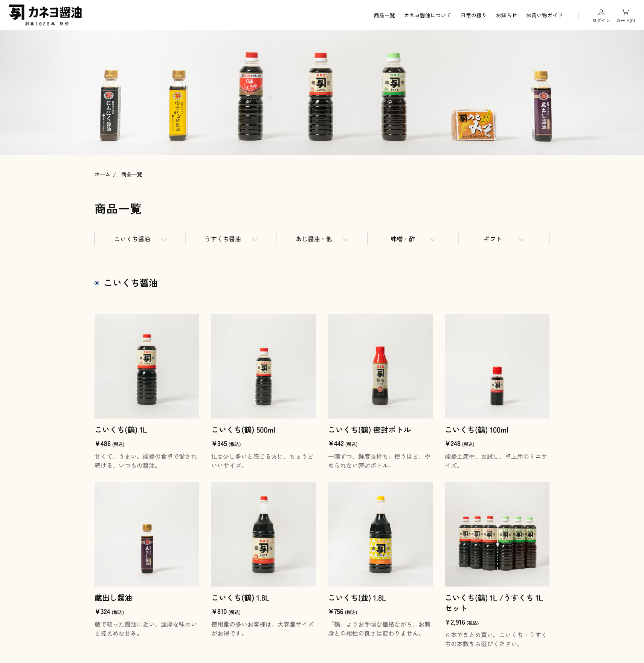Click the こいくち醤油 section heading
The width and height of the screenshot is (644, 663).
tap(131, 283)
